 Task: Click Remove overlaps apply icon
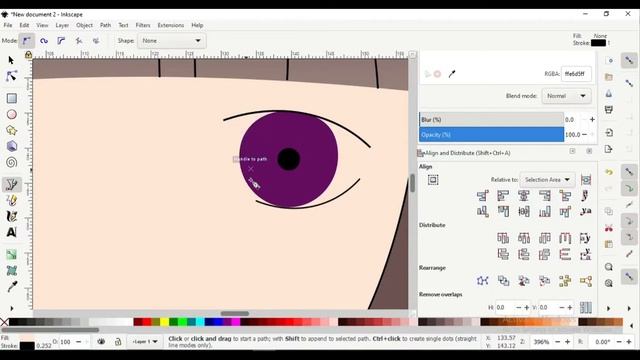[x=586, y=307]
